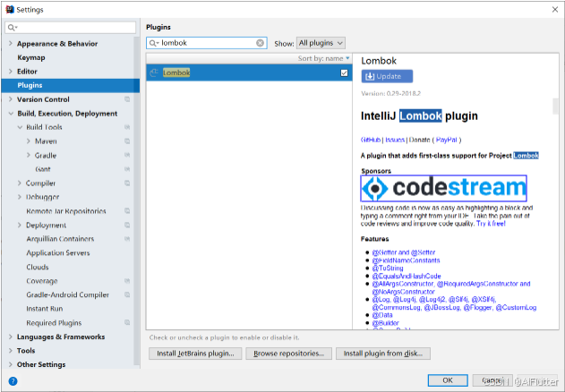Click project-level icon next to Deployment
Screen dimensions: 565x392
(127, 225)
